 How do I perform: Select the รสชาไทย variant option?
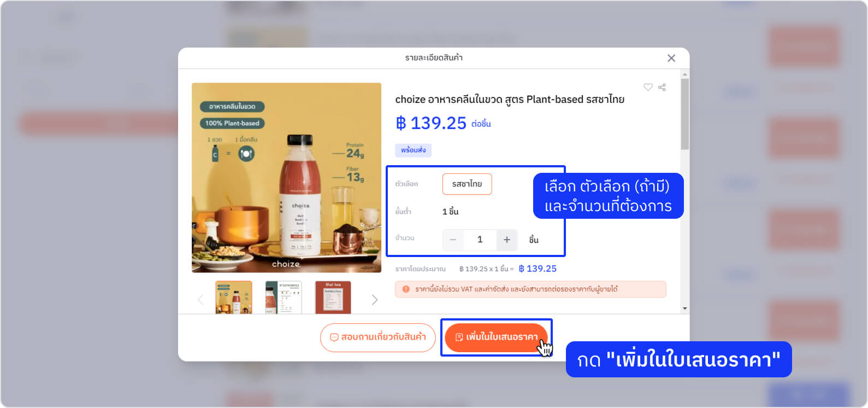tap(467, 184)
